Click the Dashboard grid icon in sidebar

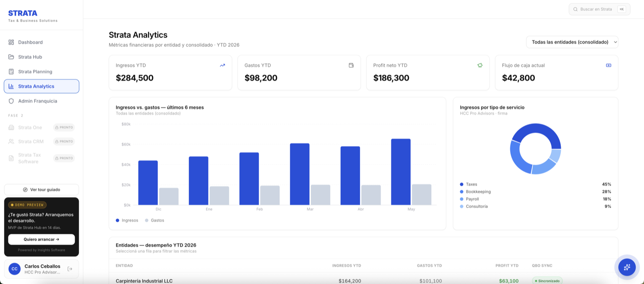(x=11, y=42)
